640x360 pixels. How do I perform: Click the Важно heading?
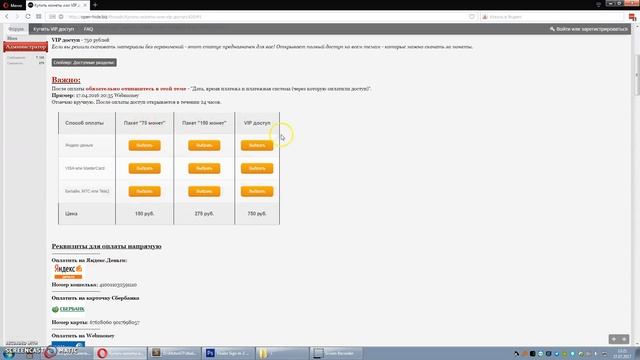pyautogui.click(x=66, y=80)
